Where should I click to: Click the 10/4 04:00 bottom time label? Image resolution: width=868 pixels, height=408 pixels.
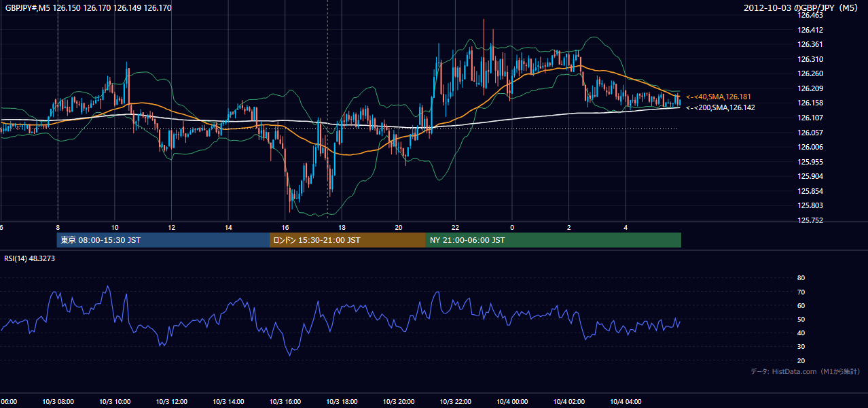626,402
